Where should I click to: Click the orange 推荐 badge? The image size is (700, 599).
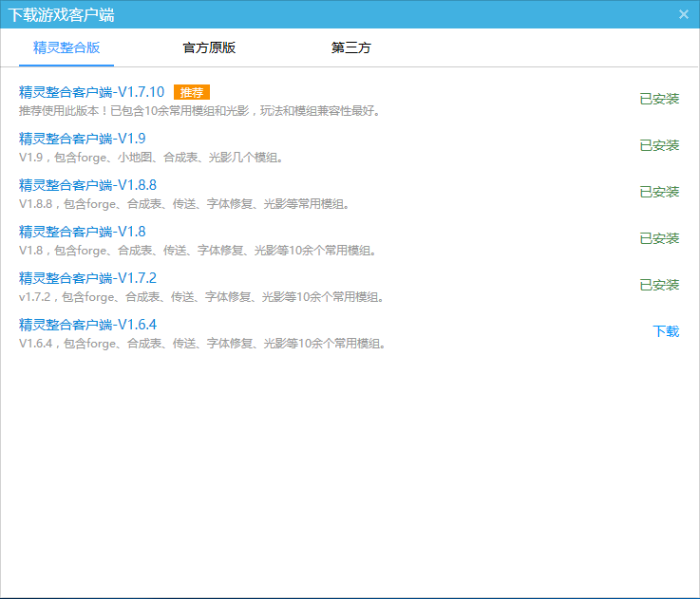coord(192,92)
